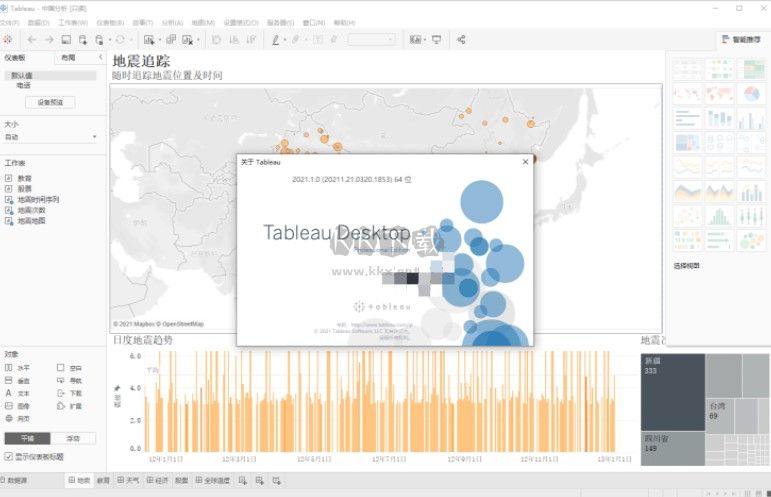Switch to the 布局 layout tab
Screen dimensions: 771x497
[67, 58]
